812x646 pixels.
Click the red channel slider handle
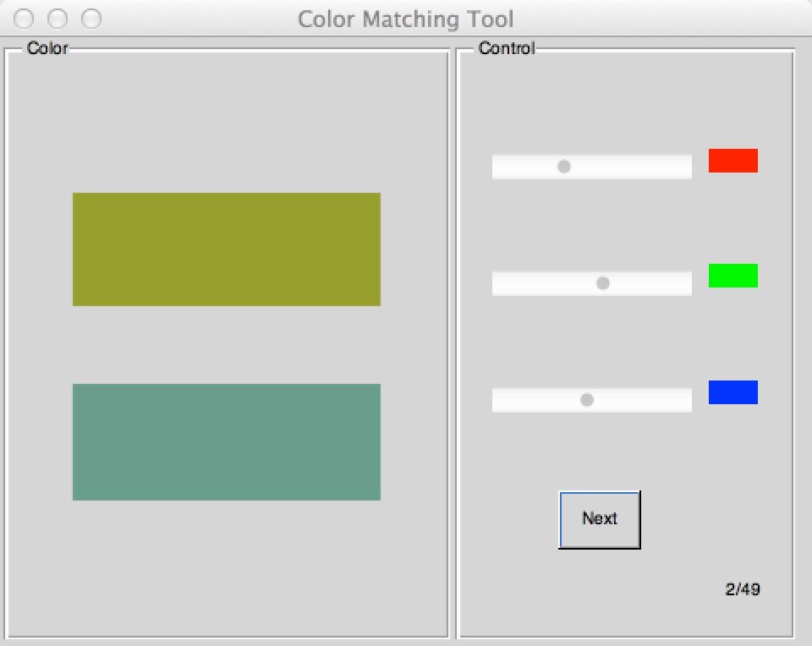pos(564,167)
